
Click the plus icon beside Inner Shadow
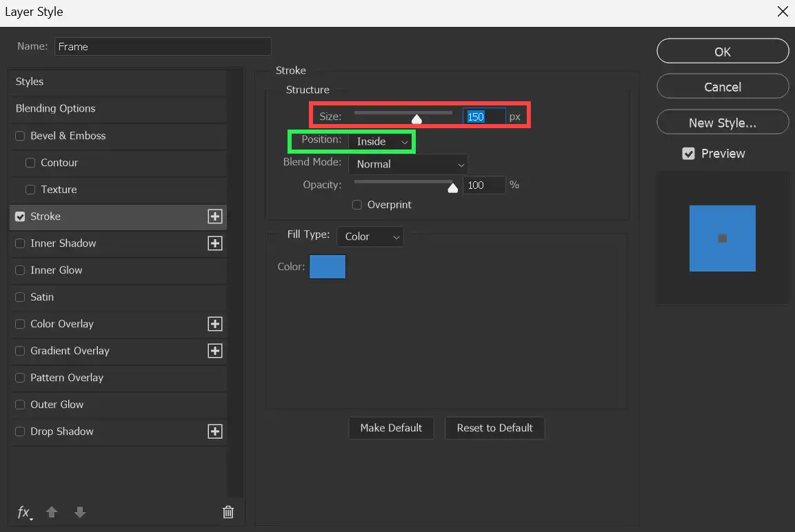tap(214, 243)
